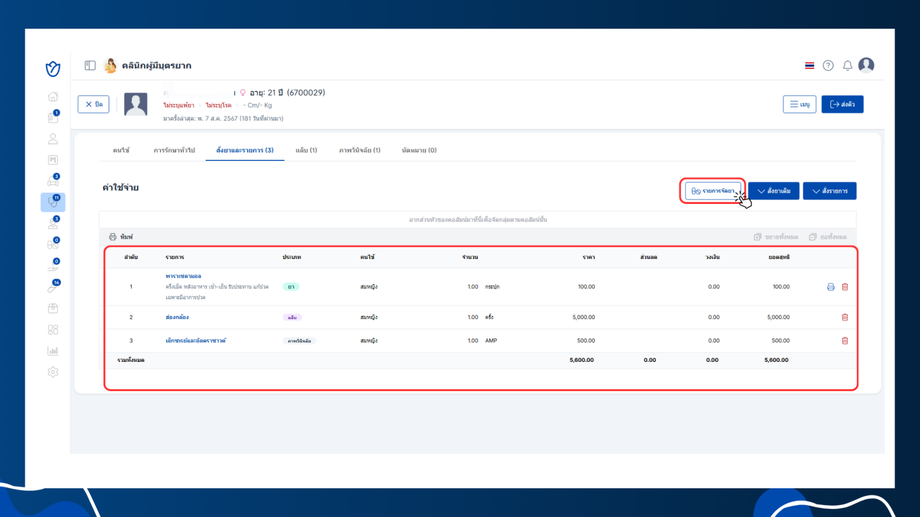Screen dimensions: 920x517
Task: Open the home icon in the sidebar
Action: (x=53, y=97)
